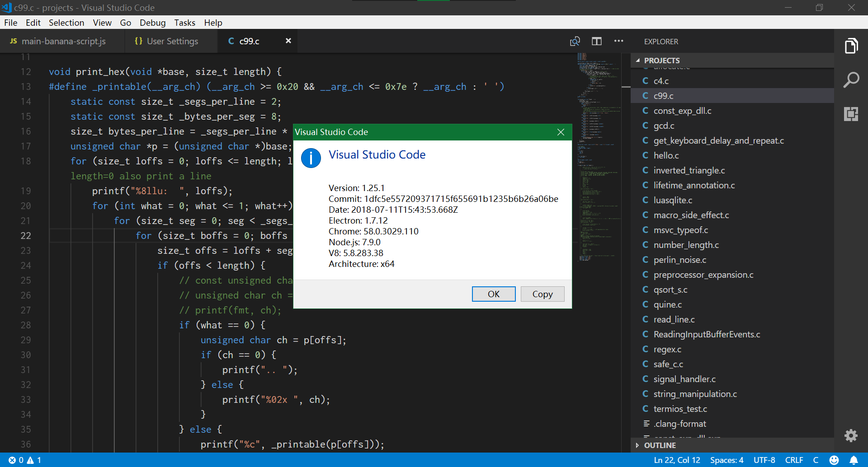The width and height of the screenshot is (868, 467).
Task: Open get_keyboard_delay_and_repeat.c file
Action: [732, 140]
